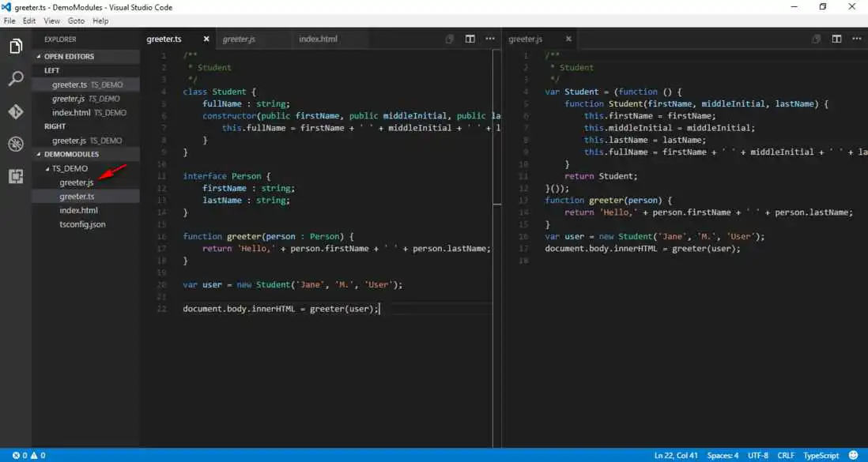The image size is (868, 462).
Task: Collapse the DEMOMODULES section
Action: (x=70, y=154)
